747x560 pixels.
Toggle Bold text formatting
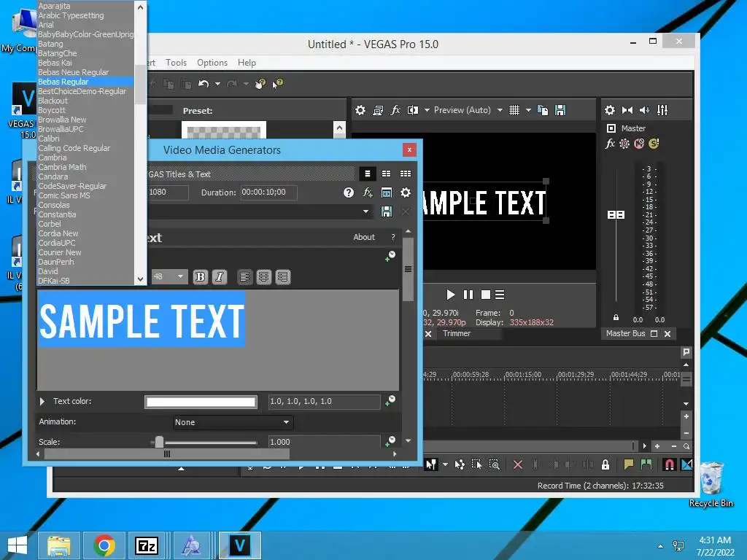(201, 276)
